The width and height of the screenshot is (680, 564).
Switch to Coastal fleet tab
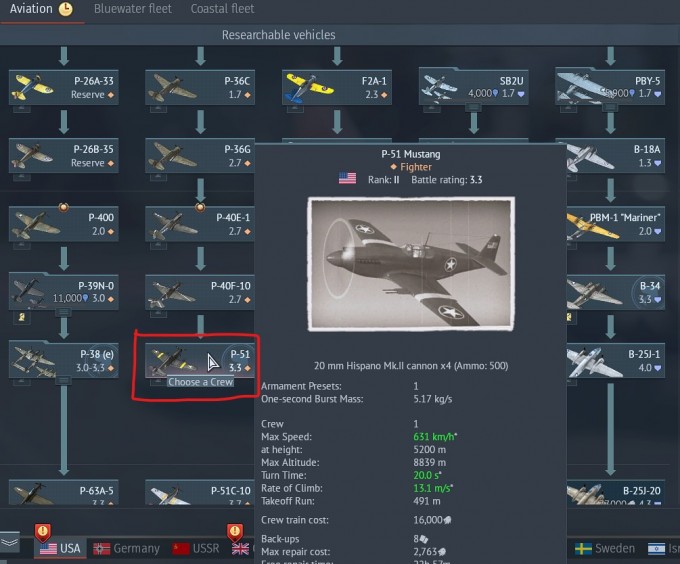[x=222, y=9]
